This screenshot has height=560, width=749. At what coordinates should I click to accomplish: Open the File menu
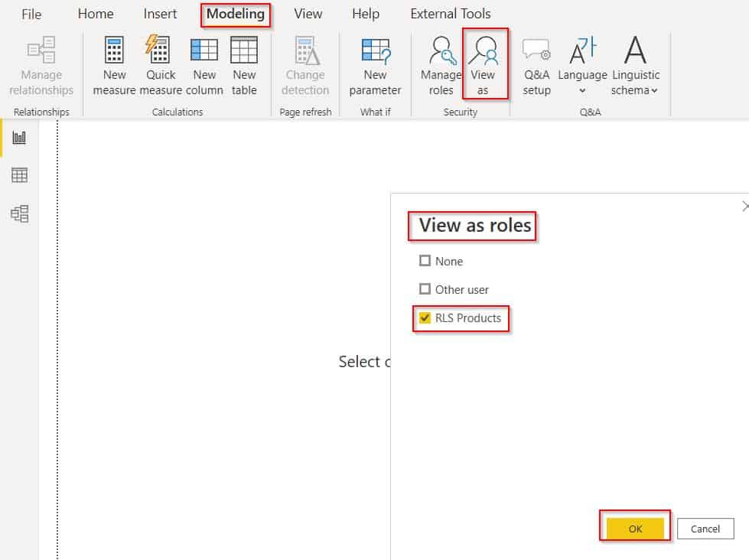pyautogui.click(x=31, y=15)
